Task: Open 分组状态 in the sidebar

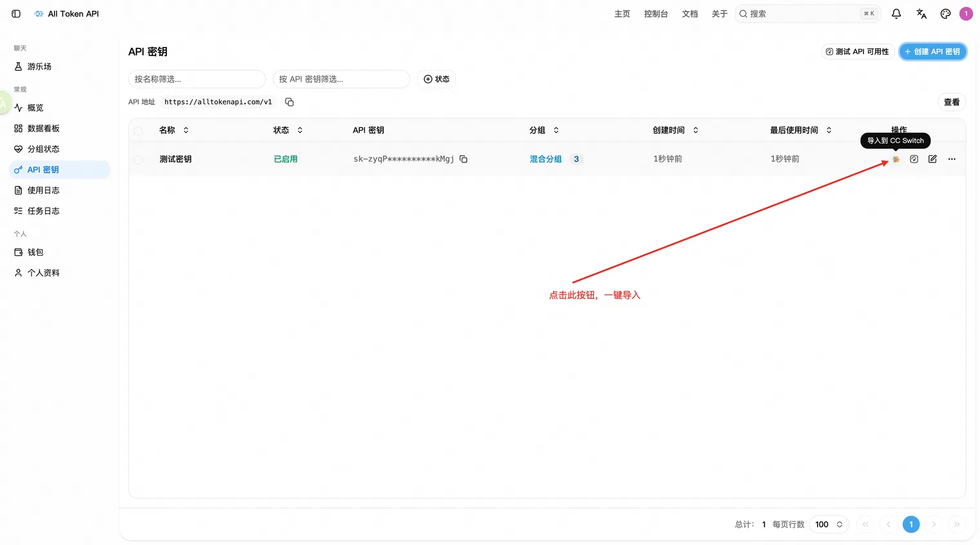Action: pyautogui.click(x=60, y=149)
